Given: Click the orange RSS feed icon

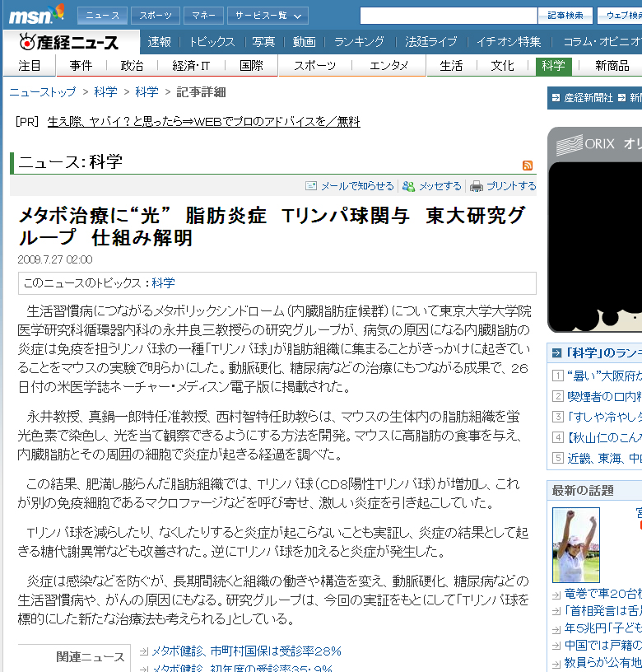Looking at the screenshot, I should (x=528, y=166).
